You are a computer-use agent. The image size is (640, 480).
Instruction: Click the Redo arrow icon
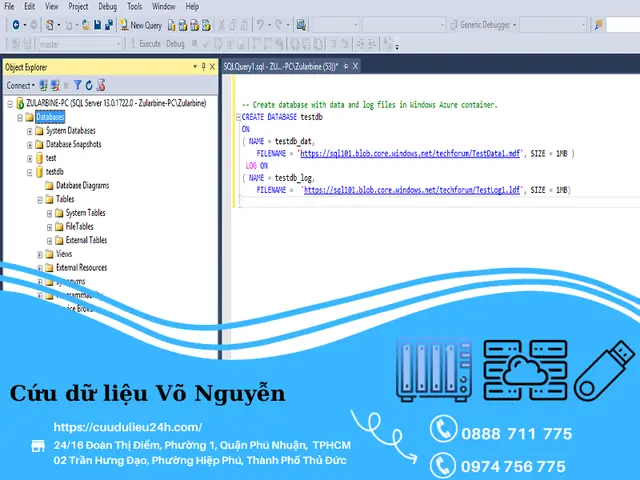279,25
